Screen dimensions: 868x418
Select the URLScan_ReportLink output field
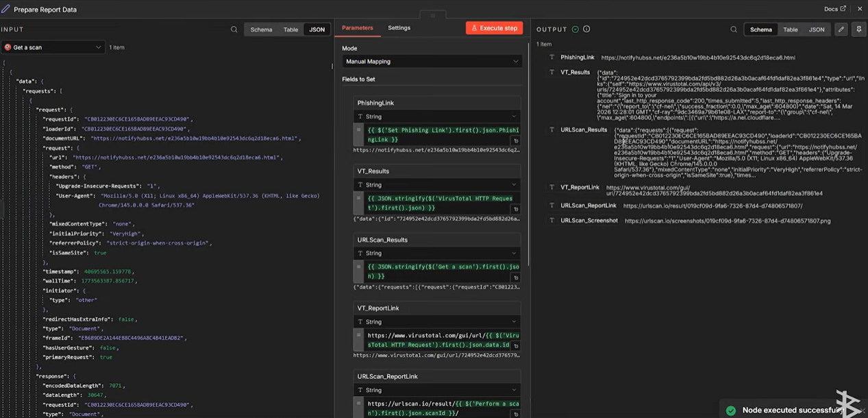[588, 206]
